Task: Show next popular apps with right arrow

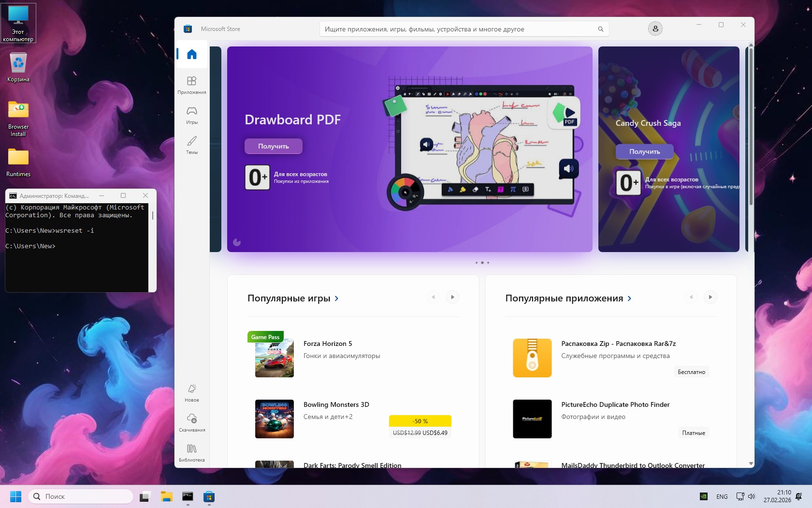Action: coord(710,297)
